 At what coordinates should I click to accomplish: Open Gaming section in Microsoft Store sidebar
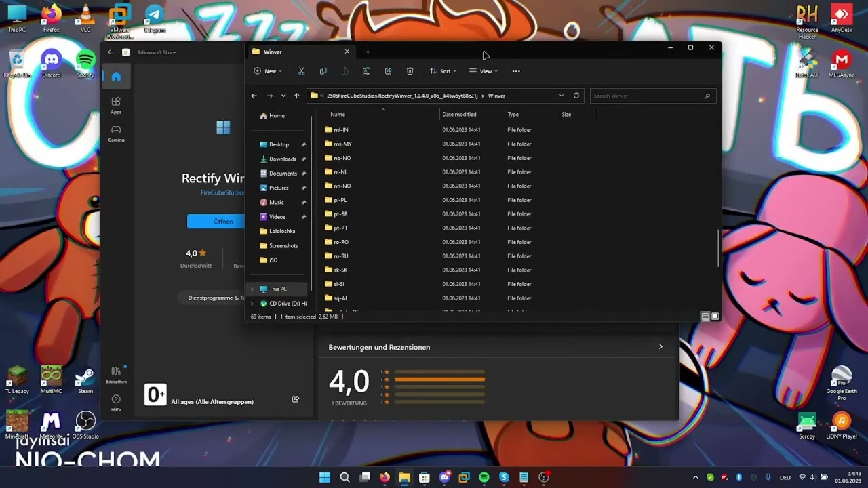pyautogui.click(x=116, y=134)
